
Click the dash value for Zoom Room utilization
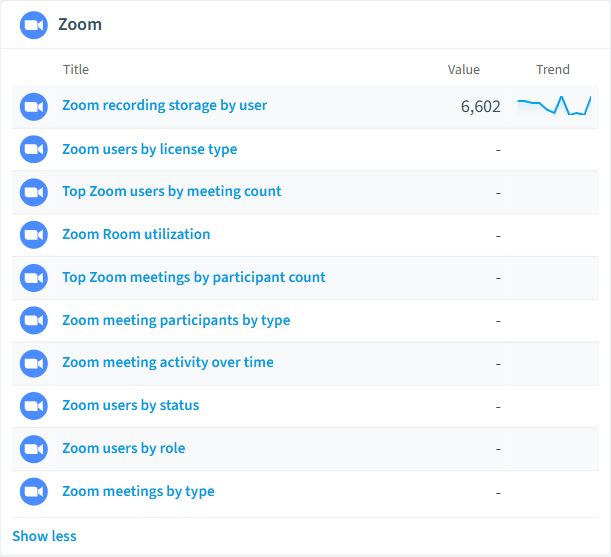(498, 236)
